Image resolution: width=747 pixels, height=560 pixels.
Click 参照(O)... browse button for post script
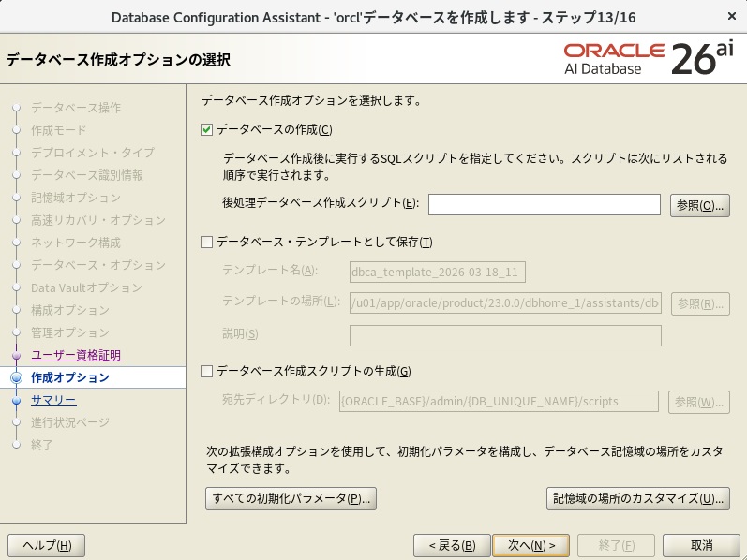[700, 205]
